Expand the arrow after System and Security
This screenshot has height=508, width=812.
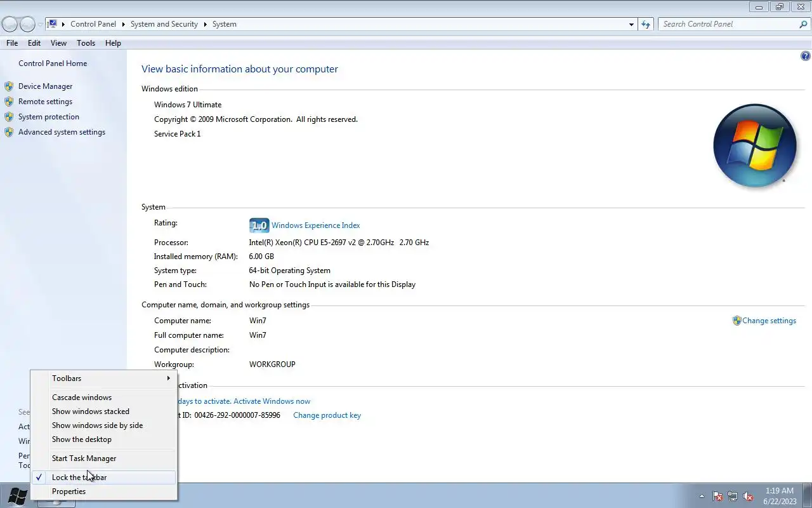(x=205, y=24)
